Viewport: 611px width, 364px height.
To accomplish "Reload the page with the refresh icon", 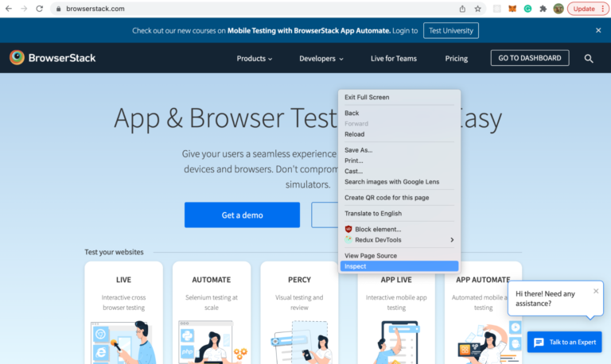I will (39, 9).
